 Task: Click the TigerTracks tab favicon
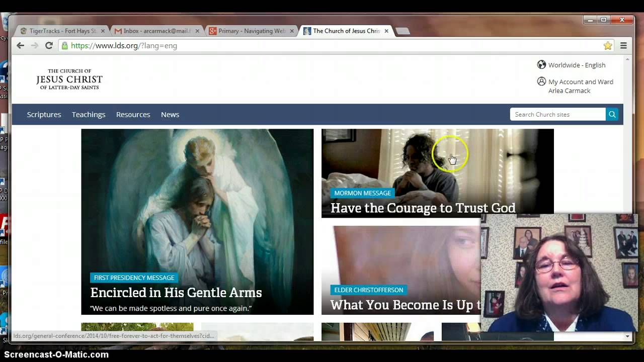tap(23, 31)
